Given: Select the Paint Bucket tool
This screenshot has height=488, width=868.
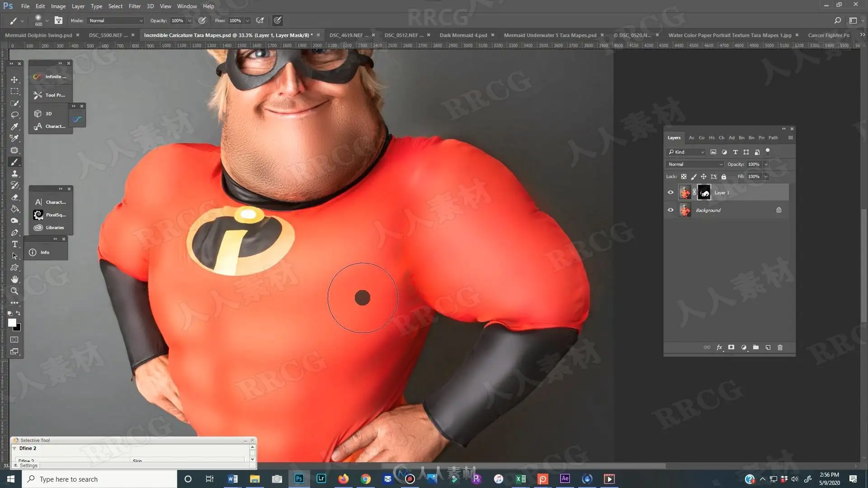Looking at the screenshot, I should [14, 209].
